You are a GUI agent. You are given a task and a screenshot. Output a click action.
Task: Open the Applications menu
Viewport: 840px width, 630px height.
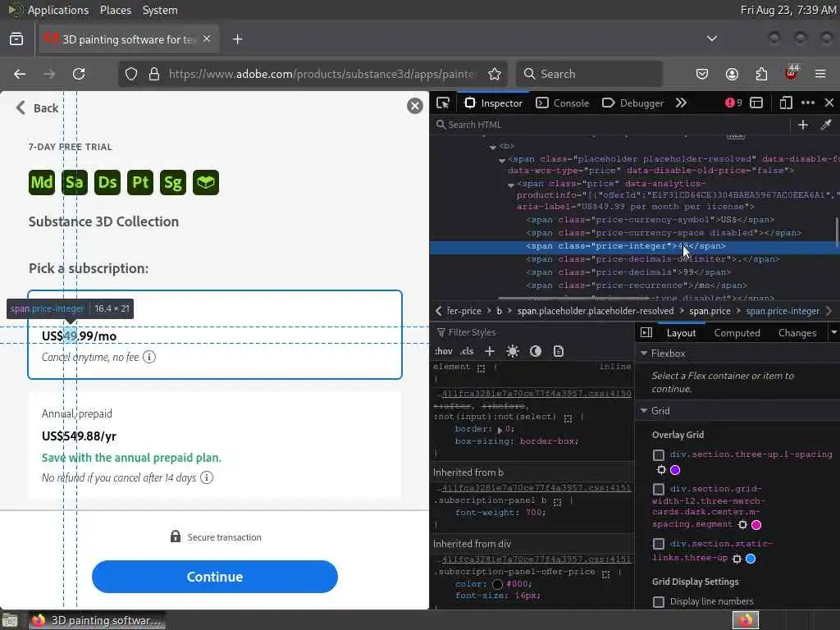pyautogui.click(x=58, y=10)
